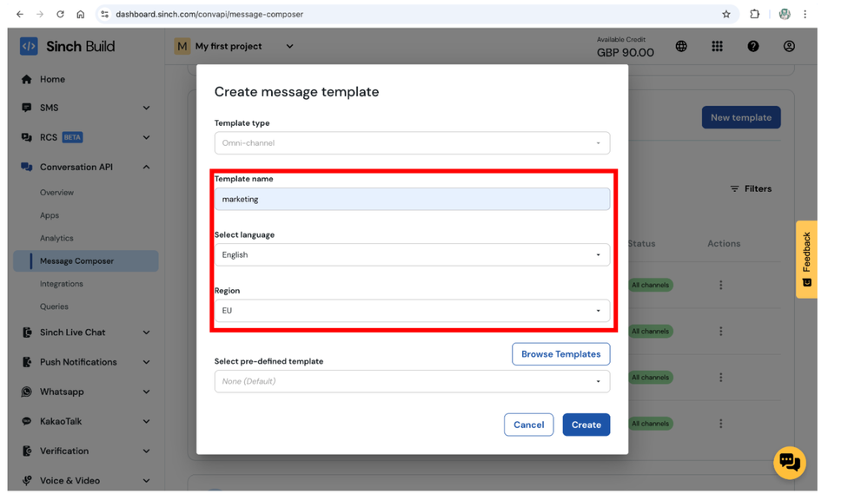Reload the page in browser

[x=60, y=14]
